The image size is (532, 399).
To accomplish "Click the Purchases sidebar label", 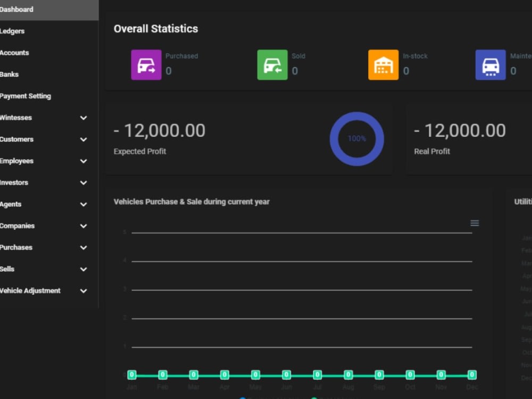I will click(x=16, y=248).
